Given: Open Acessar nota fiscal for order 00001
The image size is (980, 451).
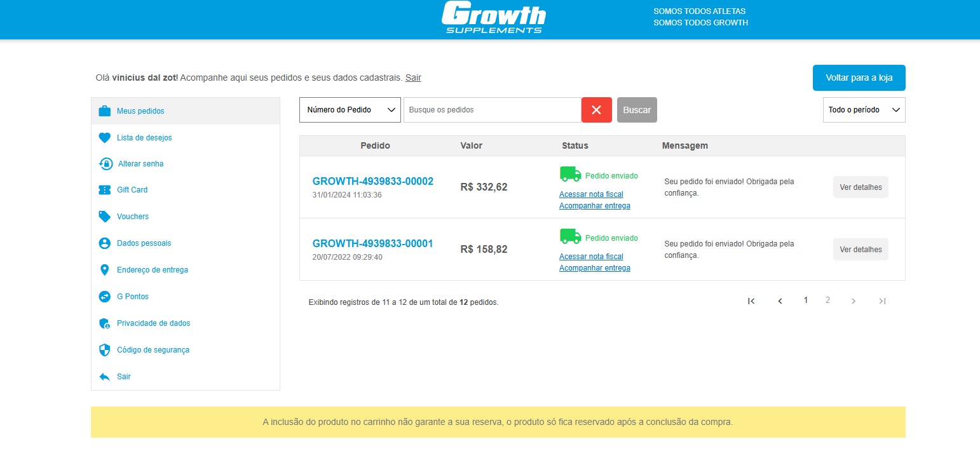Looking at the screenshot, I should click(591, 257).
